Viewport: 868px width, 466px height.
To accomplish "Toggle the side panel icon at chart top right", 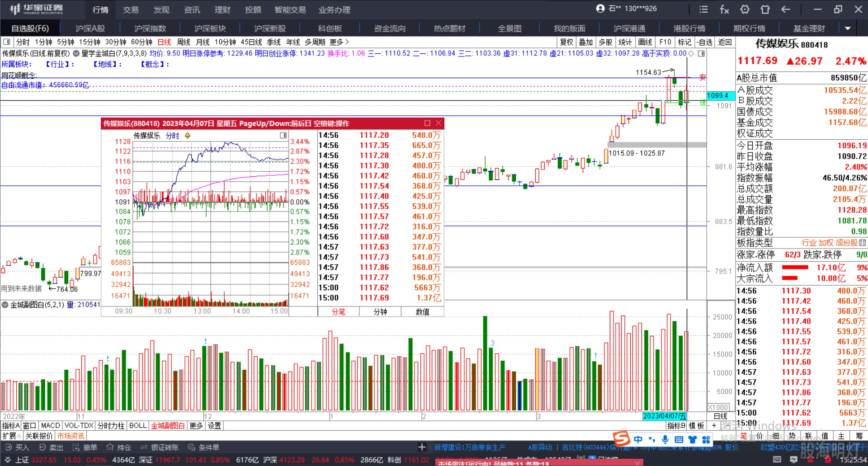I will (701, 53).
